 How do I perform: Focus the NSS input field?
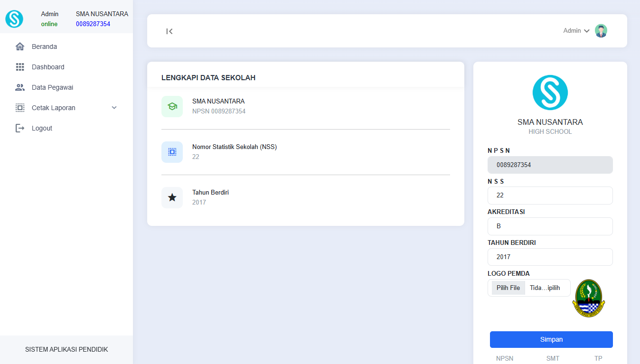[550, 196]
